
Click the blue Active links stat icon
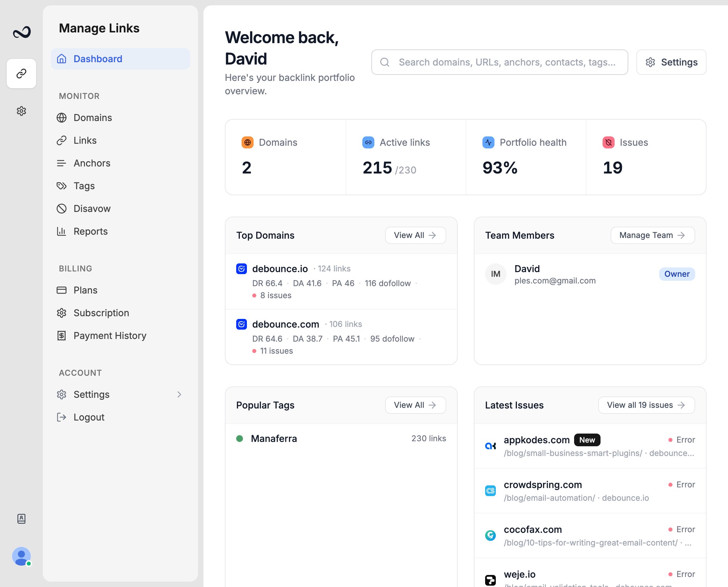pyautogui.click(x=368, y=142)
